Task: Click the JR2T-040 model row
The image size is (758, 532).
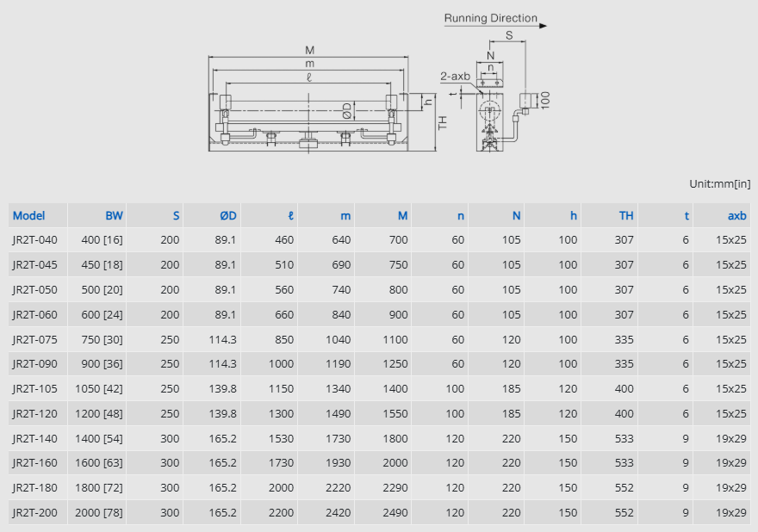Action: click(x=34, y=240)
